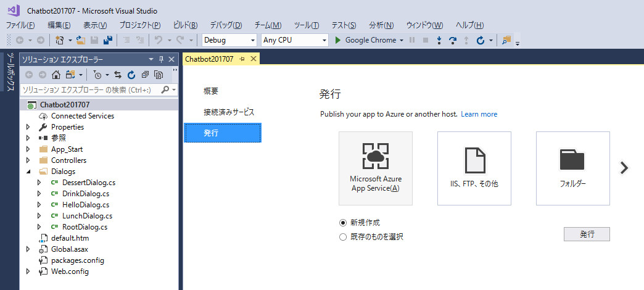Open the ツールボックス side panel
The image size is (644, 290).
pos(11,73)
